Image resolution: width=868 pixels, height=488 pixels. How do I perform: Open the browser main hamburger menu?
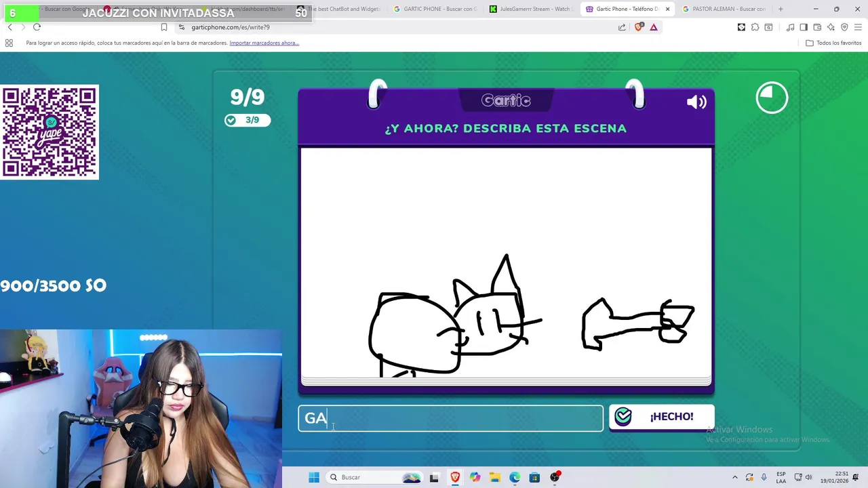pyautogui.click(x=858, y=27)
